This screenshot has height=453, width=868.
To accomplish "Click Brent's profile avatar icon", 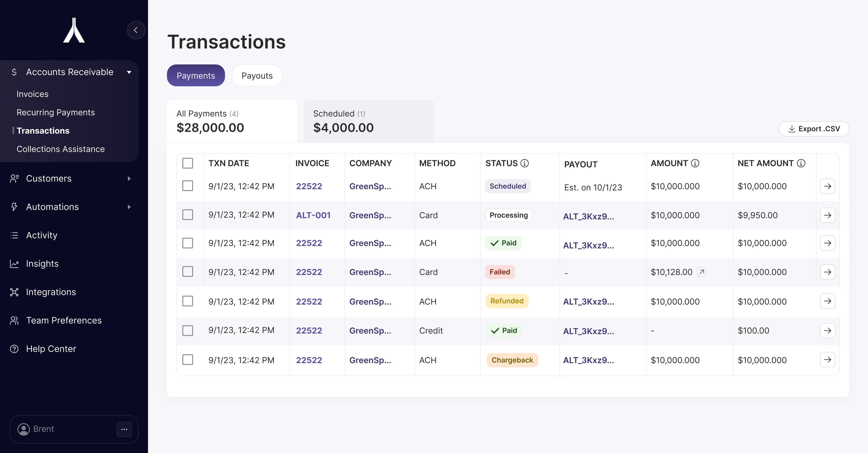I will click(x=24, y=429).
